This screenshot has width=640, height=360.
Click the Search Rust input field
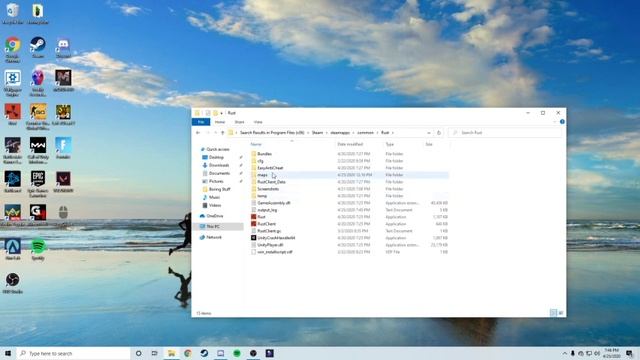pos(505,133)
